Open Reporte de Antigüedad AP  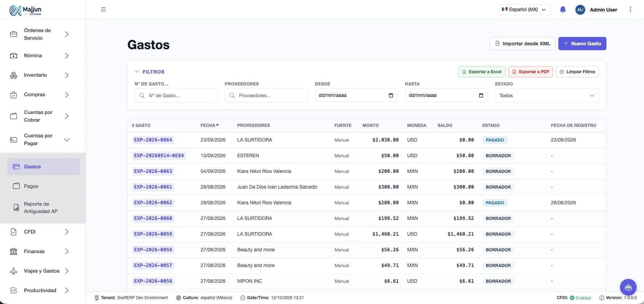tap(44, 207)
